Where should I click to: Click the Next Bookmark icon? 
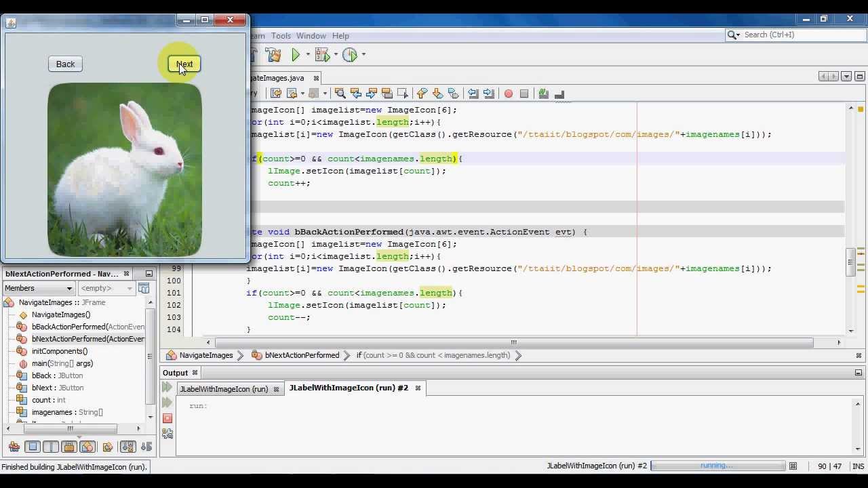point(437,94)
